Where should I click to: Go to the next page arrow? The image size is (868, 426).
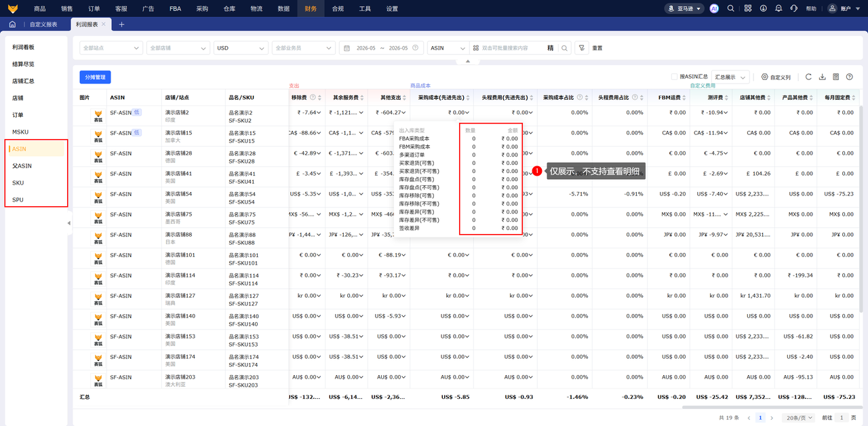[x=773, y=418]
